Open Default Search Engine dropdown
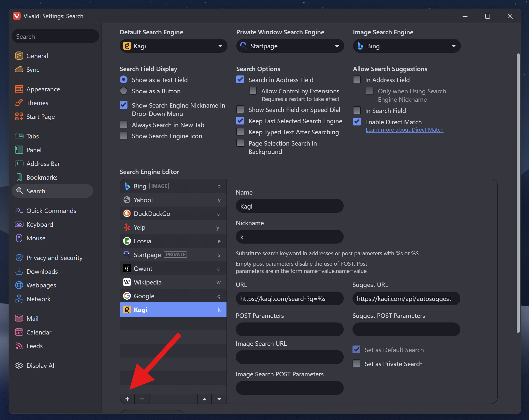Viewport: 529px width, 420px height. [173, 46]
